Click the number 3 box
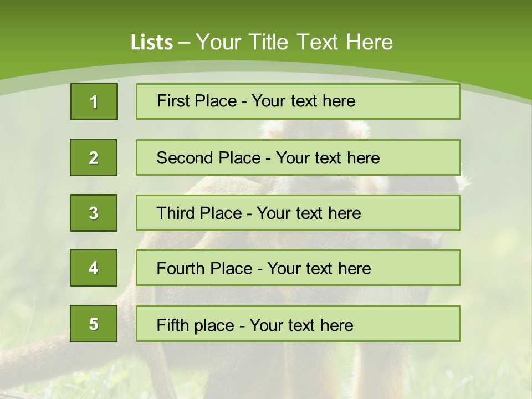 coord(94,213)
